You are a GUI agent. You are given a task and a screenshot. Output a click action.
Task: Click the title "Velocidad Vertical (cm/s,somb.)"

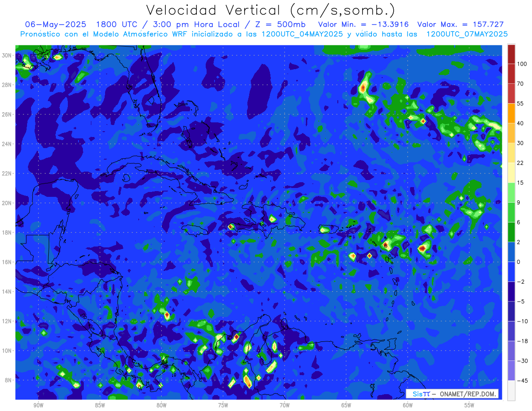point(270,11)
